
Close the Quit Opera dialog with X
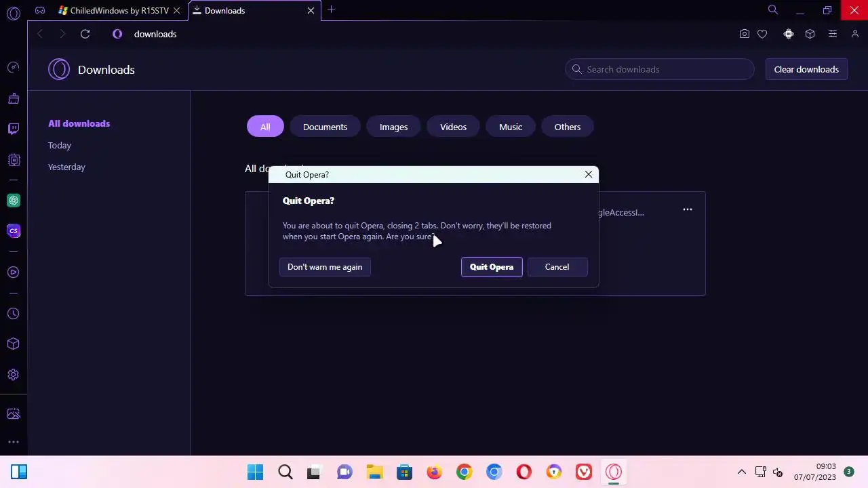pos(589,174)
